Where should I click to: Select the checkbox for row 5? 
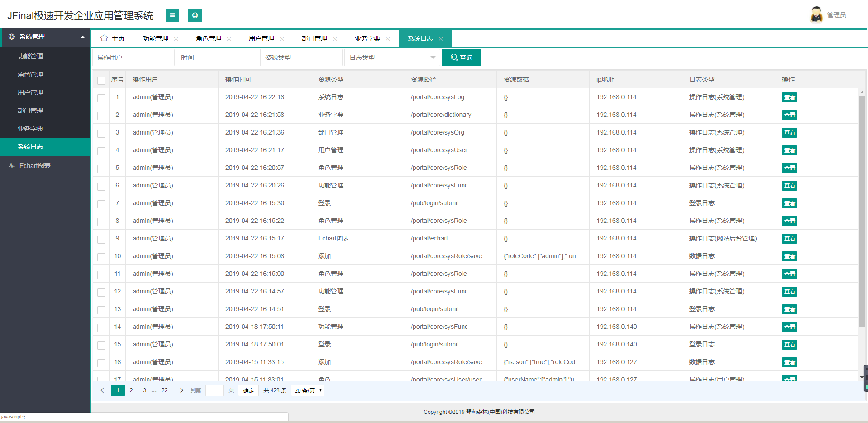[x=101, y=168]
